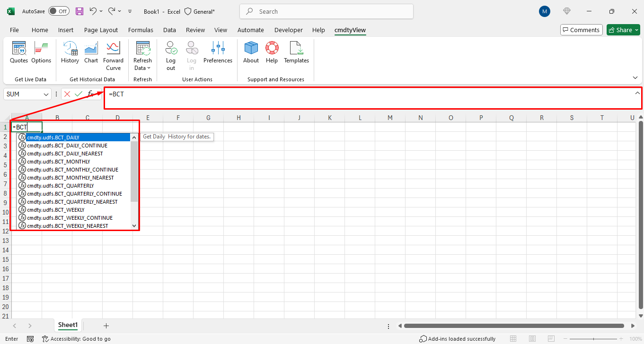Open the Developer ribbon tab
This screenshot has width=644, height=344.
pos(288,30)
